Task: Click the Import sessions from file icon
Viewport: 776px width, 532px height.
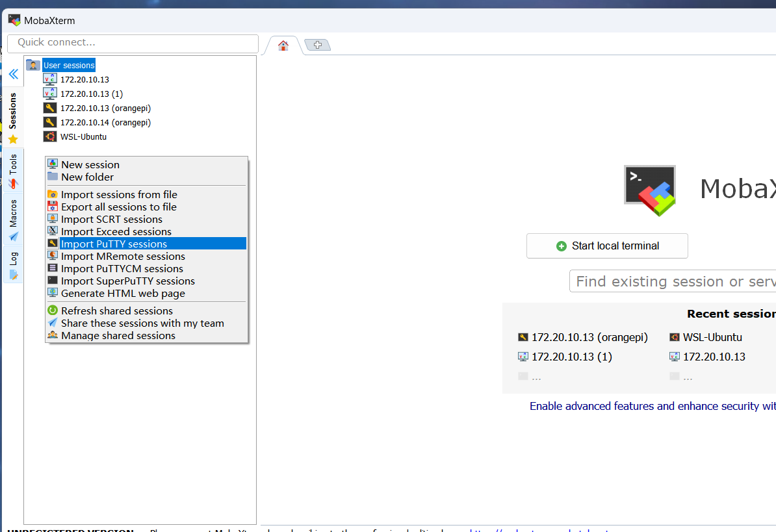Action: tap(53, 194)
